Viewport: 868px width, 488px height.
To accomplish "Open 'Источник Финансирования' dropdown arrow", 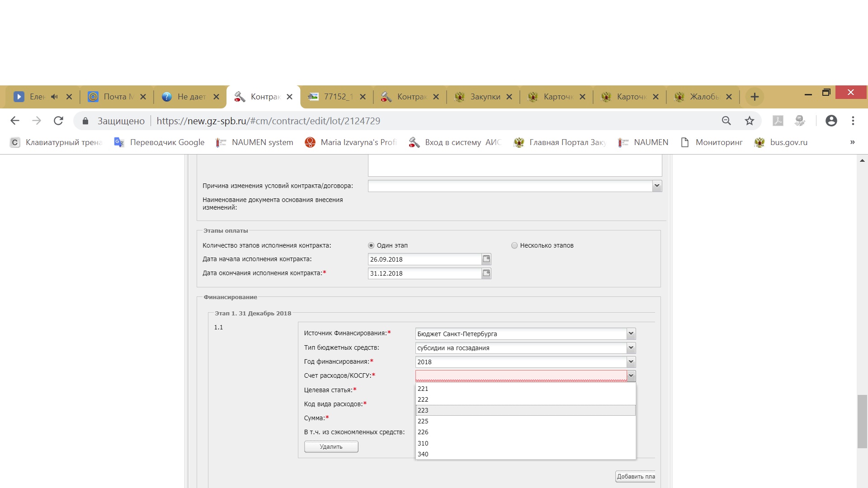I will pyautogui.click(x=631, y=334).
